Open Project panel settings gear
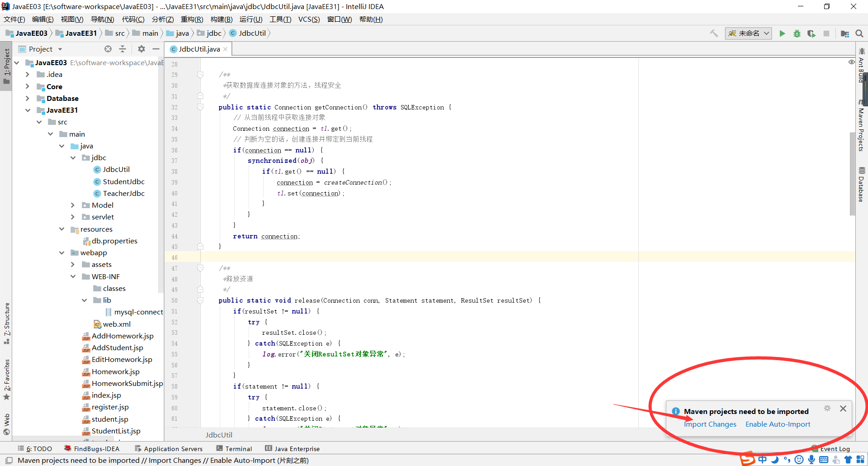 tap(142, 49)
